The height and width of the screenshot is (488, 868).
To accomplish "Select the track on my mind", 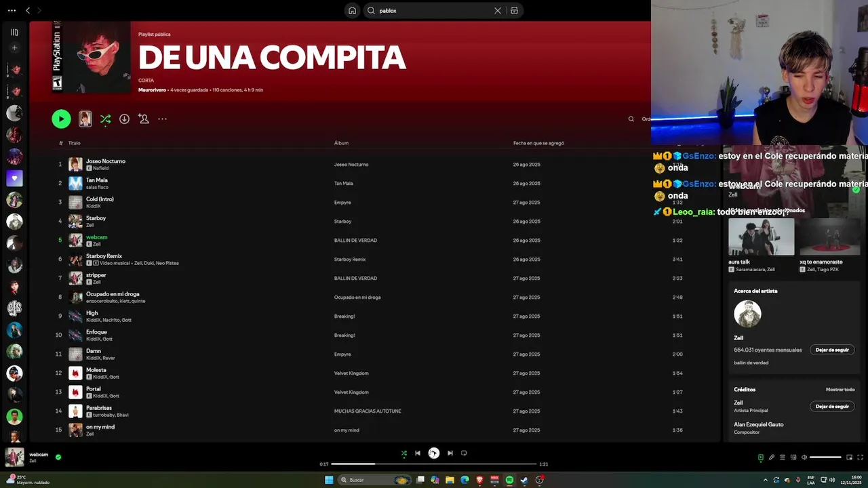I will click(100, 427).
